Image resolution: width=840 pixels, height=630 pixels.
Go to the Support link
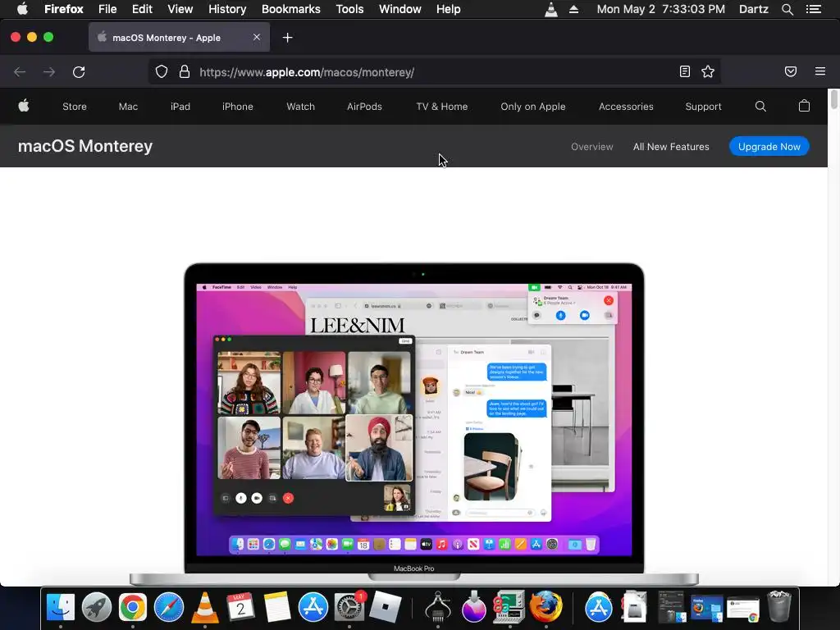[703, 107]
